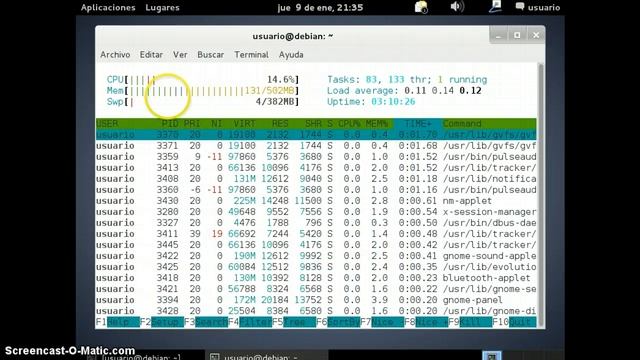Sort by RES column header
The image size is (640, 360).
(x=280, y=124)
